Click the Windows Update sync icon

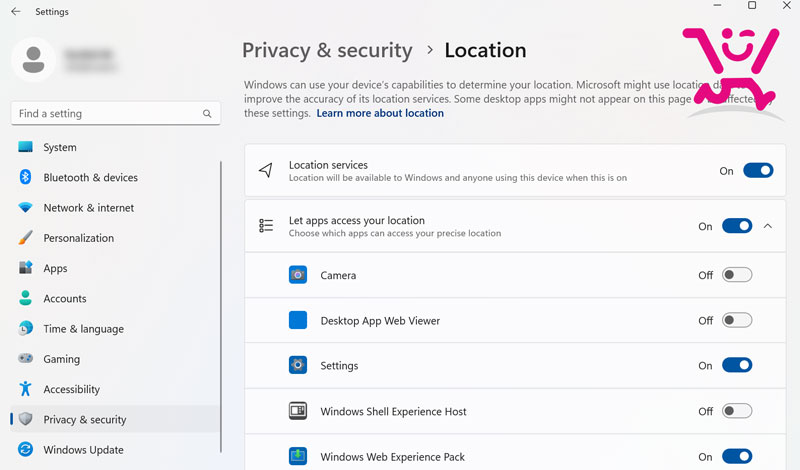[x=26, y=449]
